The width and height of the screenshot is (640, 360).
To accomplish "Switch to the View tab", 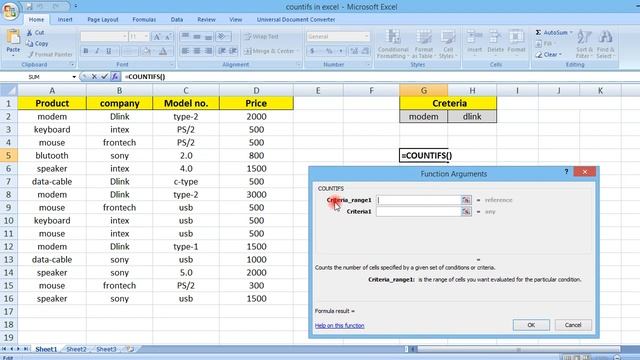I will pyautogui.click(x=236, y=19).
